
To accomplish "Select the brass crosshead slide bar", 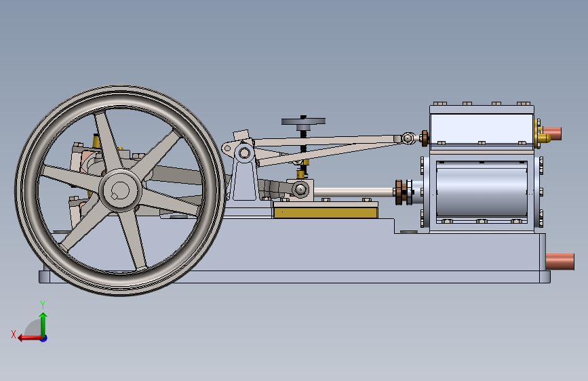I will 325,213.
